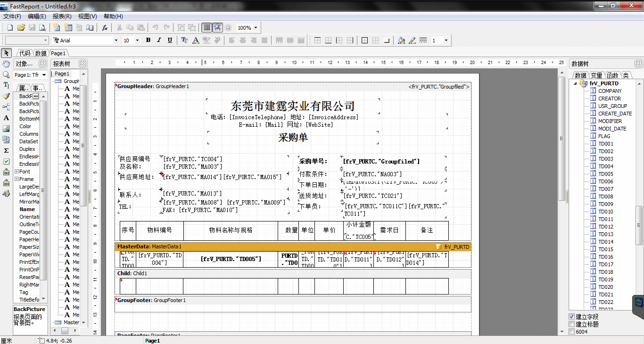Switch to the 代码 tab
This screenshot has width=644, height=344.
click(x=25, y=53)
